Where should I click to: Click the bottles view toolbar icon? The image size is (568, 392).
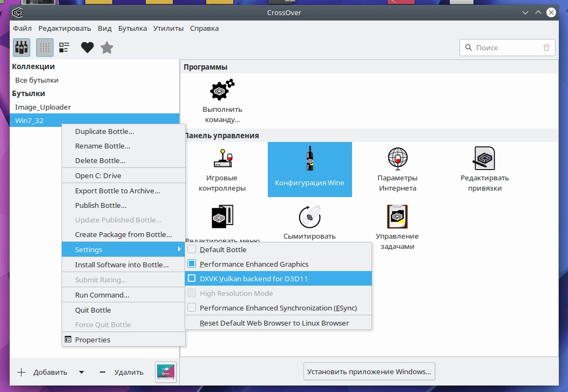click(x=22, y=48)
